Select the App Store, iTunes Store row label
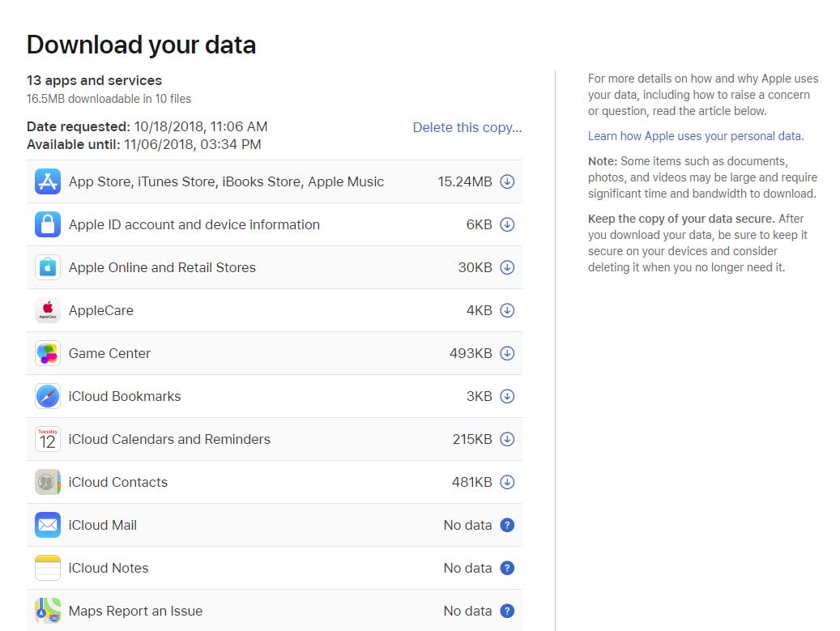This screenshot has width=840, height=631. point(226,181)
